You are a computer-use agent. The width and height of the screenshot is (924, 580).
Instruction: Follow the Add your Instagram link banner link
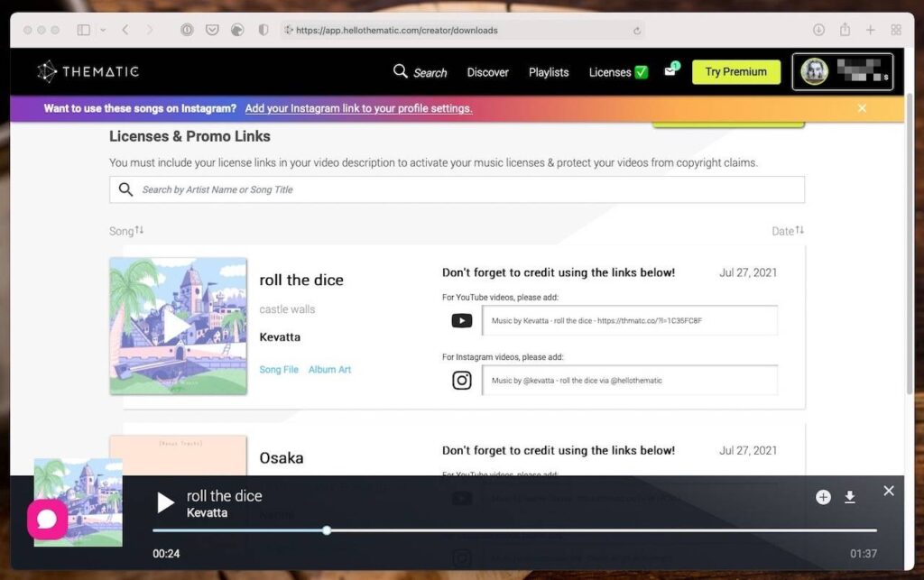point(358,108)
